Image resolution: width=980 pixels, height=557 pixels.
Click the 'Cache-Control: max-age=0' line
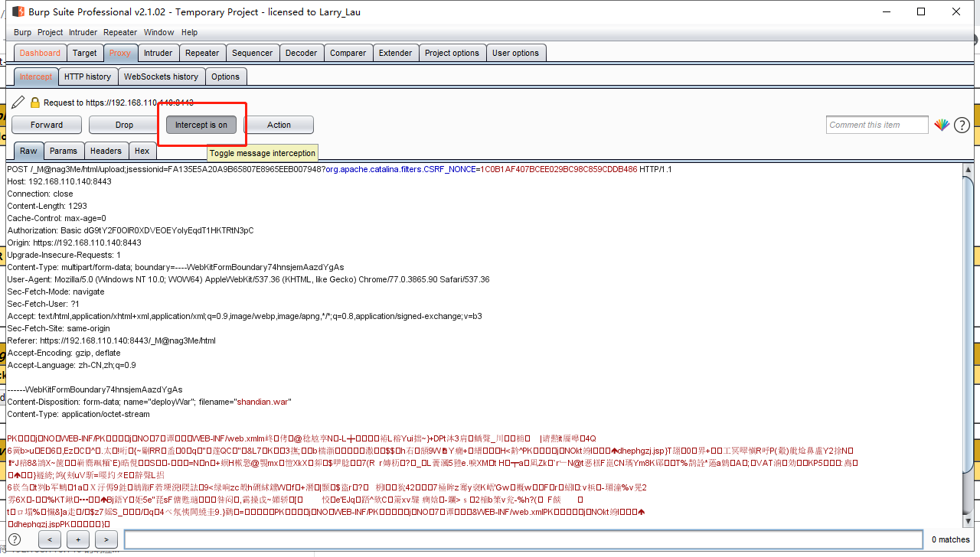(57, 218)
